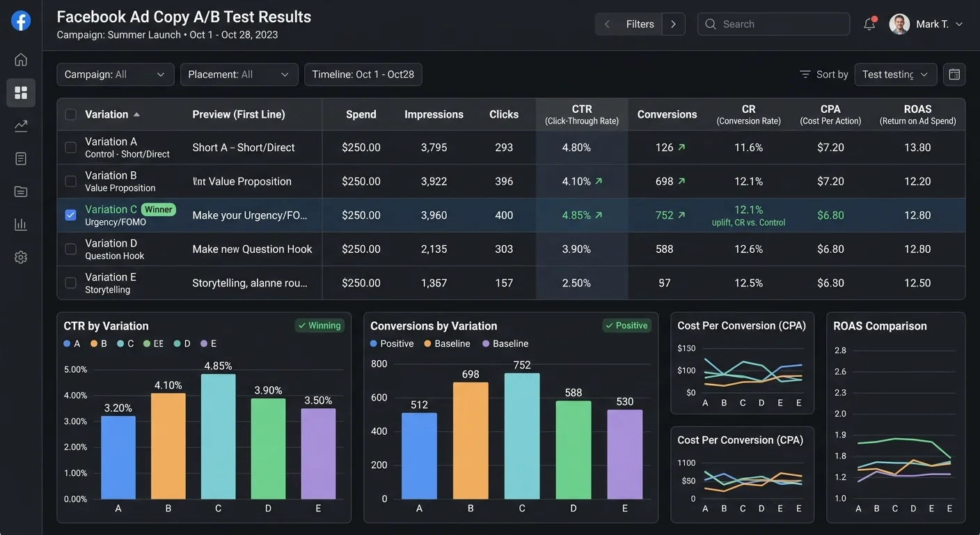The image size is (980, 535).
Task: Click the Winner badge on Variation C
Action: point(159,209)
